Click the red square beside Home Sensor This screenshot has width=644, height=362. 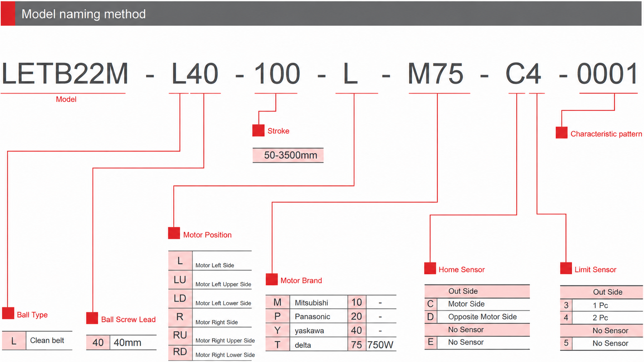pos(430,268)
